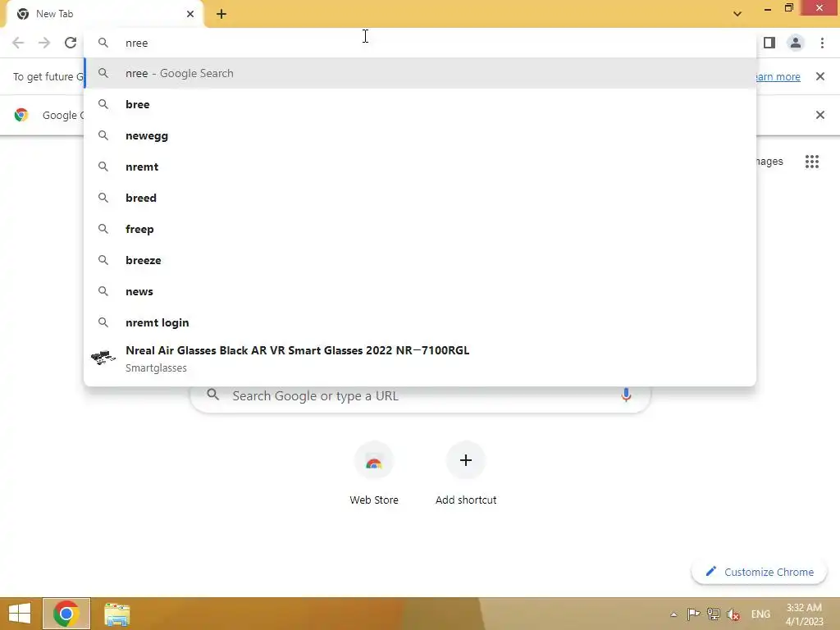Open a new tab with the plus button
Image resolution: width=840 pixels, height=630 pixels.
[x=221, y=14]
